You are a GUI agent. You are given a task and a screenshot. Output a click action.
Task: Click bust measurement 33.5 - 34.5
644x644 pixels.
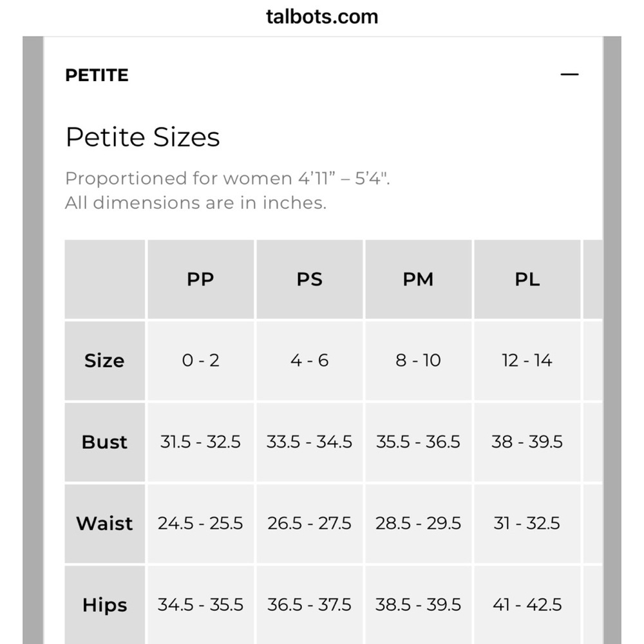pyautogui.click(x=309, y=442)
